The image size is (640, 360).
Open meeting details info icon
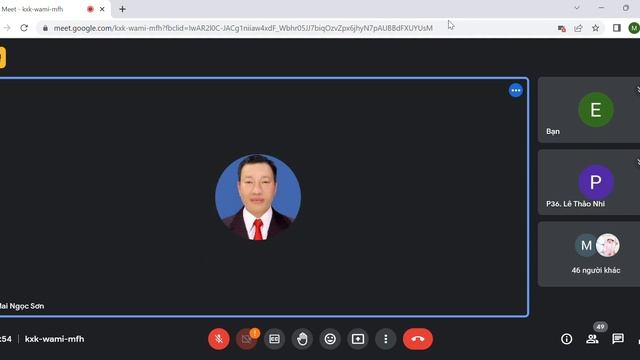tap(567, 339)
